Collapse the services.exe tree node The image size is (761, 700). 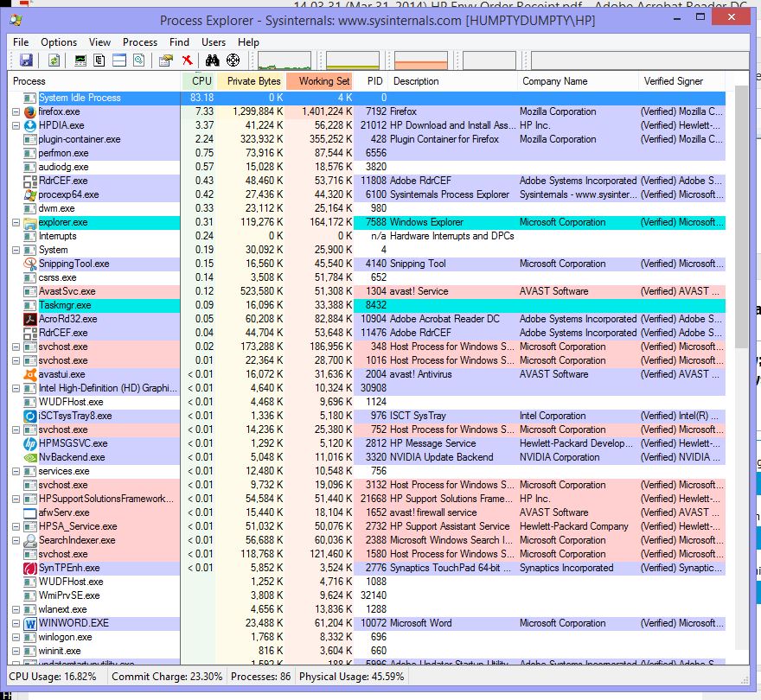[x=16, y=472]
